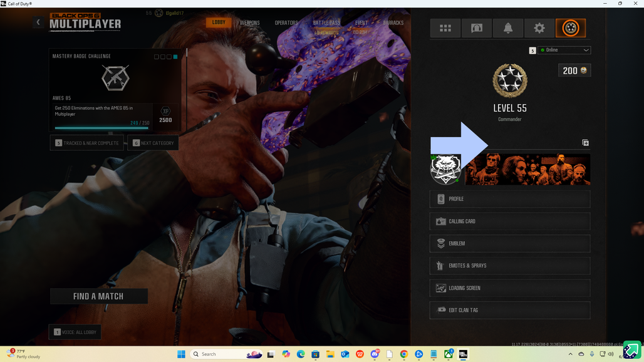Click Next Category button
The width and height of the screenshot is (644, 362).
(153, 143)
